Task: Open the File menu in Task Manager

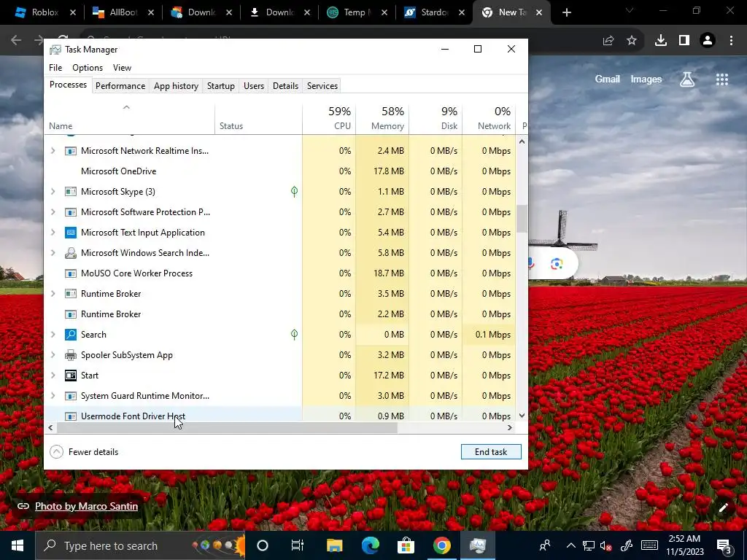Action: 55,68
